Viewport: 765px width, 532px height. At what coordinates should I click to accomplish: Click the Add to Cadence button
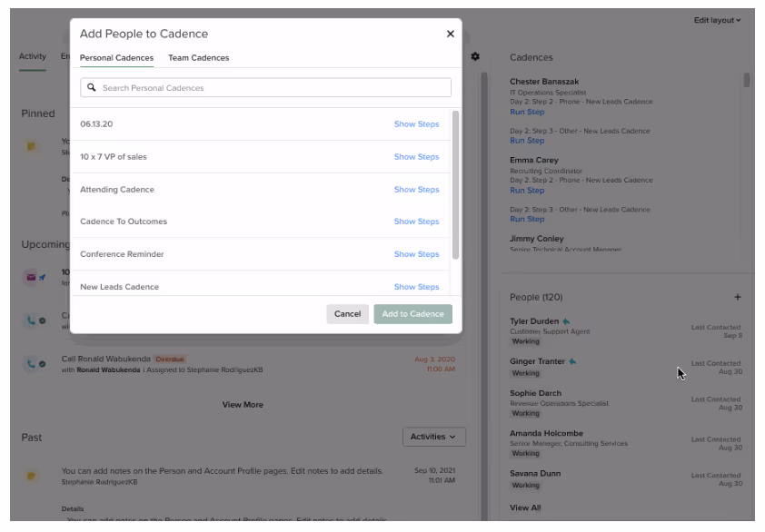(412, 314)
